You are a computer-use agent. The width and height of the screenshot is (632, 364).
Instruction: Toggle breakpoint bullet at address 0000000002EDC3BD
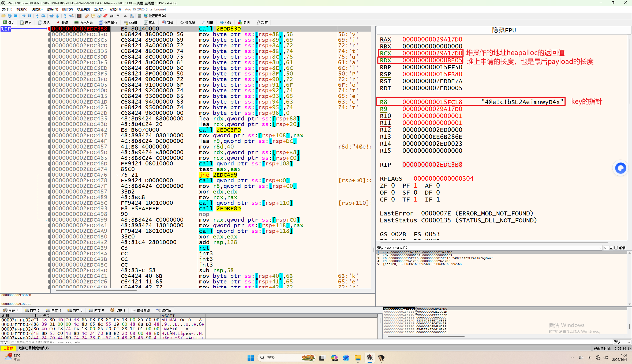click(x=49, y=34)
